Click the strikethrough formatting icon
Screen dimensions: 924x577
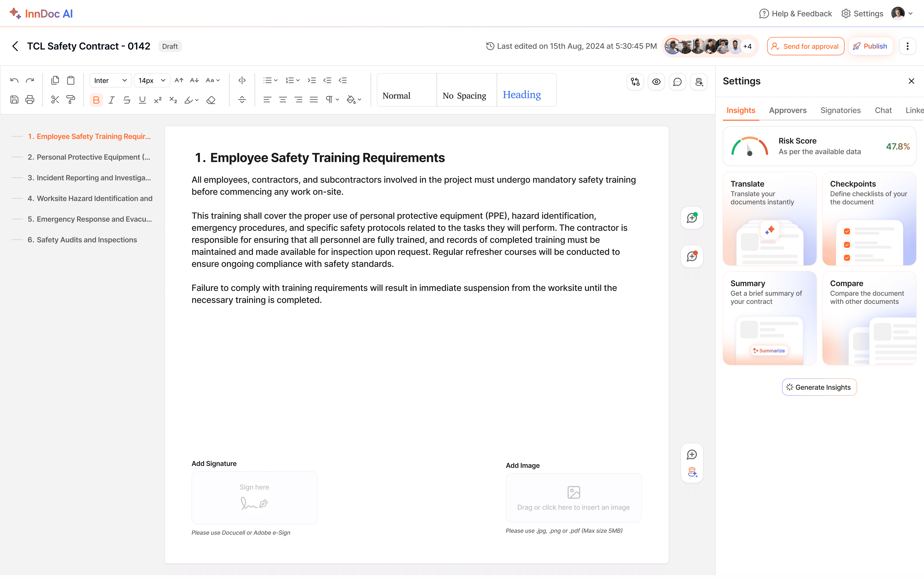coord(127,100)
